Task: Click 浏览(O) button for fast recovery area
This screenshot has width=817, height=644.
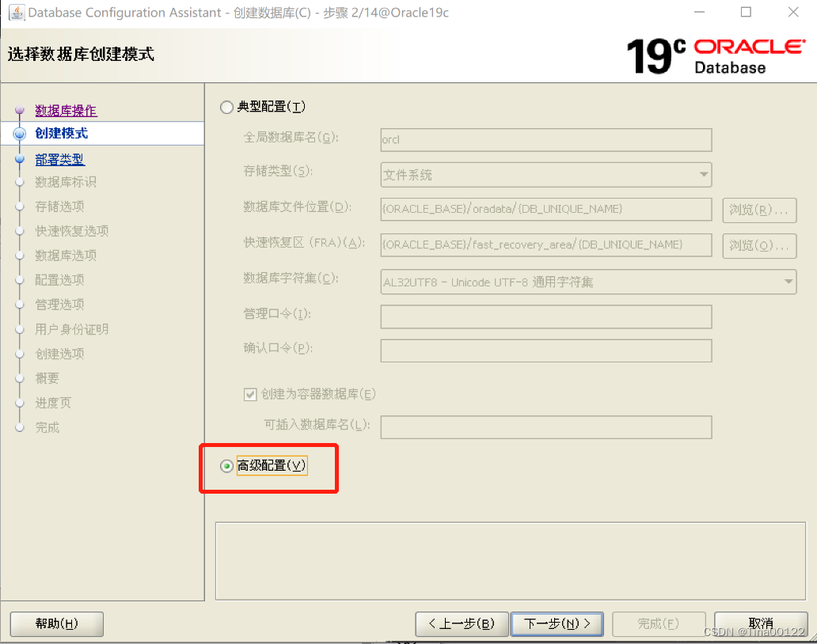Action: click(759, 246)
